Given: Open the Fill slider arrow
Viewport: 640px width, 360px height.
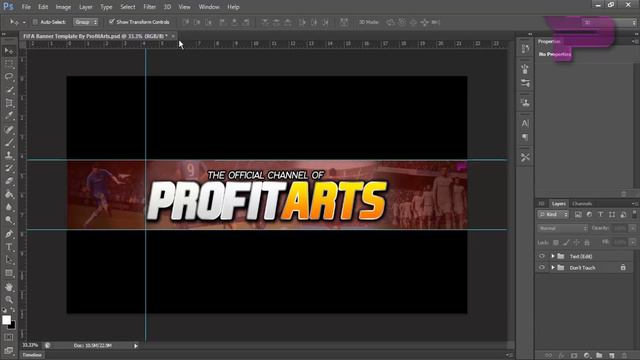Looking at the screenshot, I should point(633,242).
